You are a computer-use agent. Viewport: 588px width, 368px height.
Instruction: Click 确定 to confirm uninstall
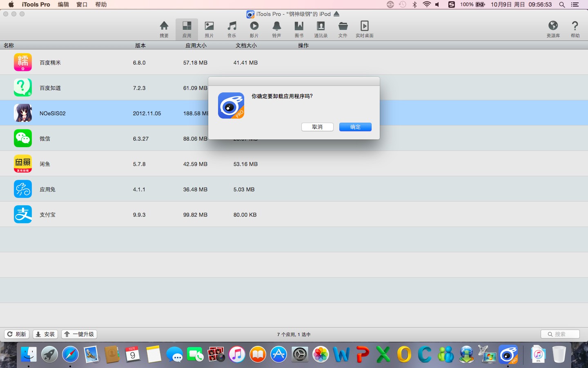coord(355,127)
